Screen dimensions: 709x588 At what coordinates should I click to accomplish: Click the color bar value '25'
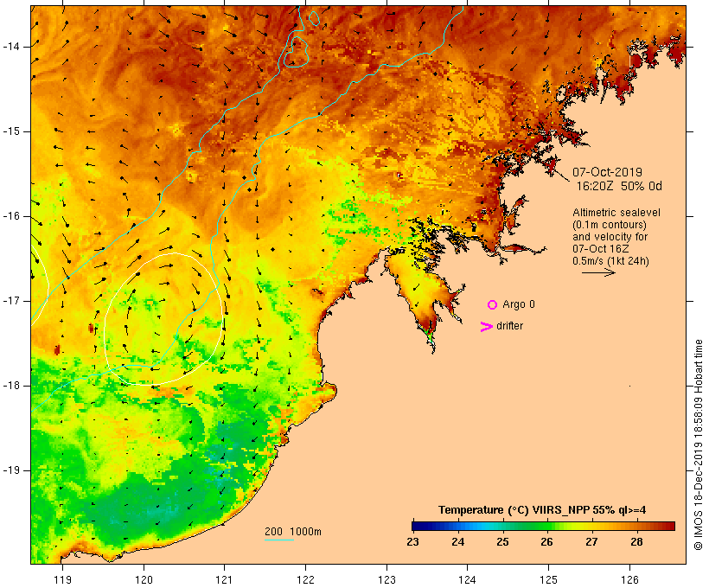tap(502, 542)
